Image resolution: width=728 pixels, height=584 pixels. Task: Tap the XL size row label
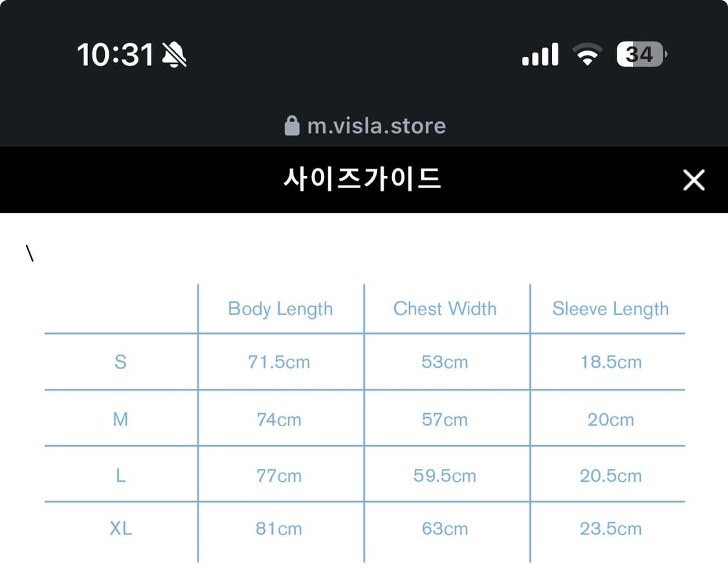120,529
